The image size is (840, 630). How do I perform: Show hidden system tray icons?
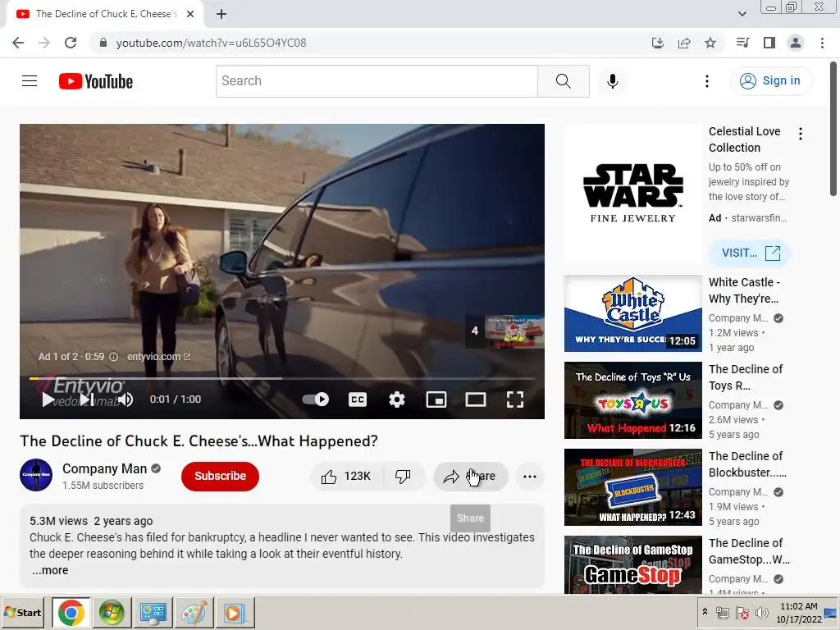click(705, 611)
